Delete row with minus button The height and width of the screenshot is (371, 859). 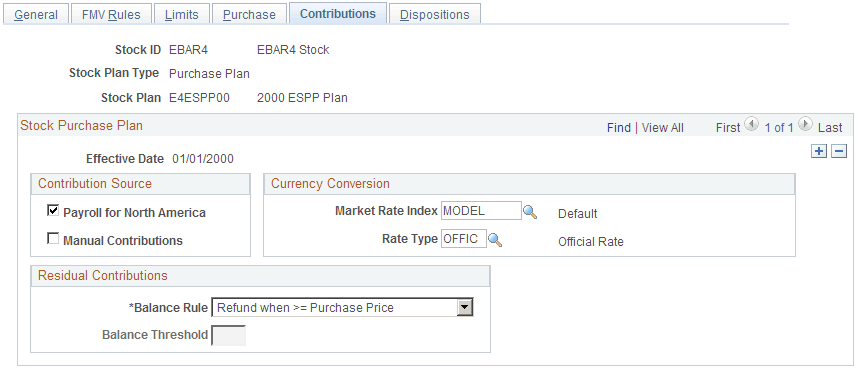pyautogui.click(x=839, y=151)
